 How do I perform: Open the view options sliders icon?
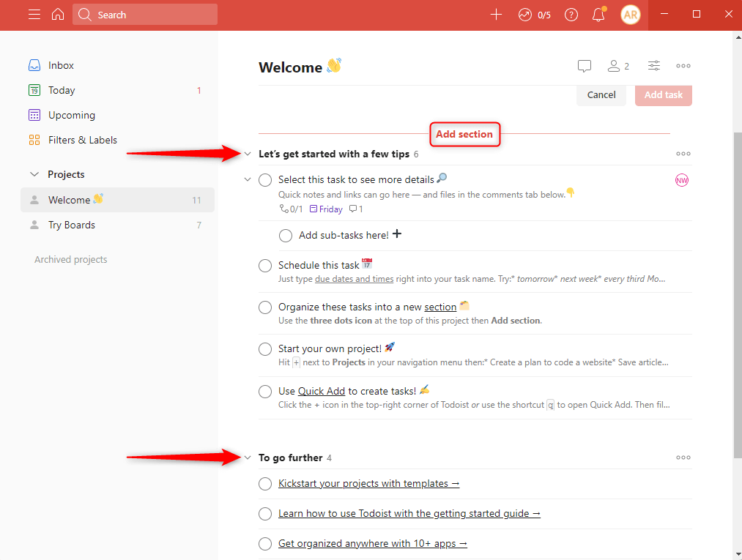654,66
